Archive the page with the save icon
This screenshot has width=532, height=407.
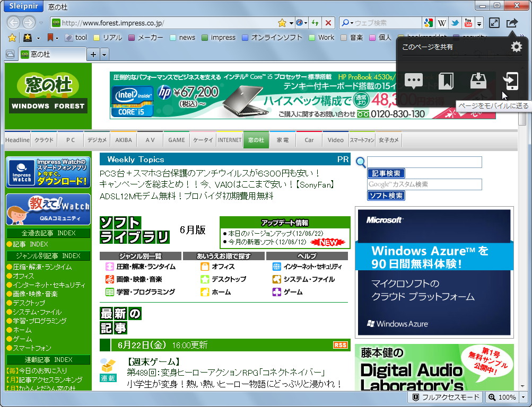[478, 81]
